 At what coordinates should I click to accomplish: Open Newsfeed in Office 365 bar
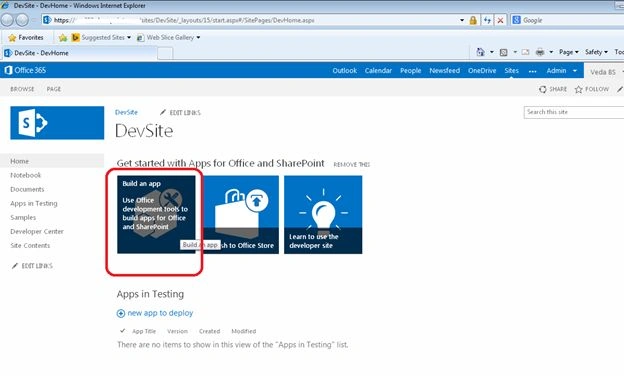(445, 70)
